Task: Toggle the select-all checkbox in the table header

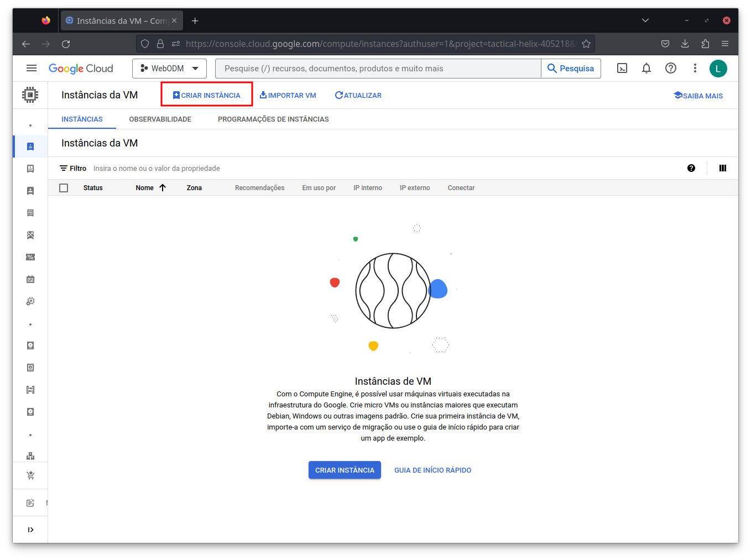Action: 64,187
